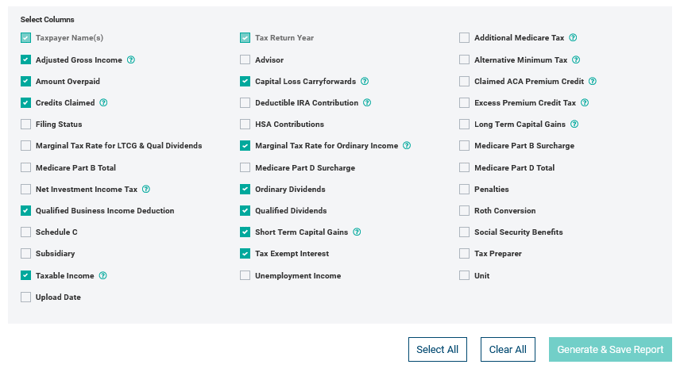Show info for Capital Loss Carryforwards

(x=365, y=81)
